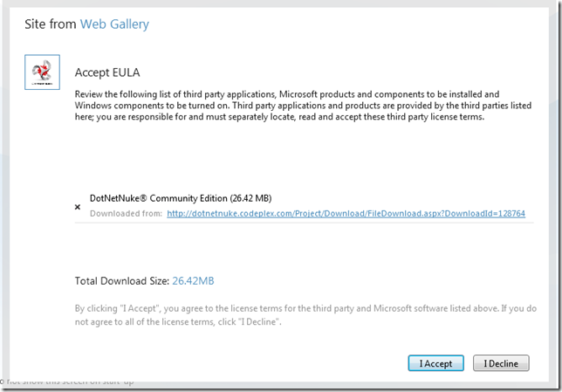The height and width of the screenshot is (392, 562).
Task: Click the "Downloaded from:" label
Action: tap(126, 214)
